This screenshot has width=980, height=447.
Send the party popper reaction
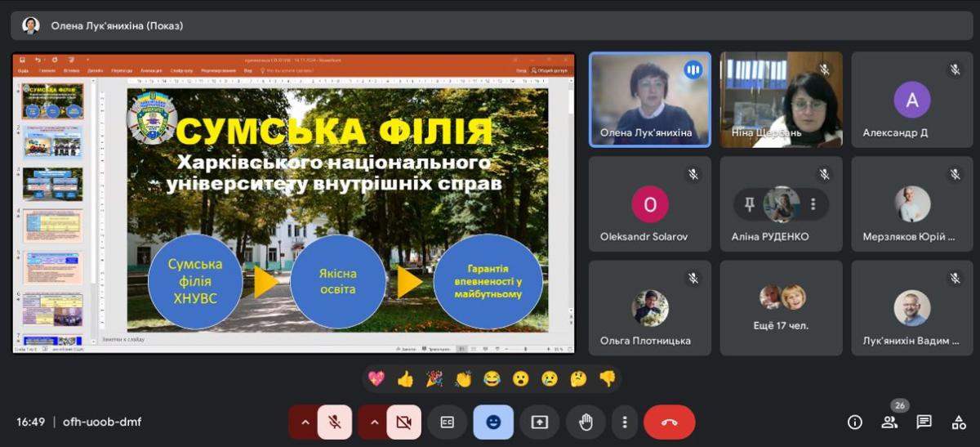434,378
